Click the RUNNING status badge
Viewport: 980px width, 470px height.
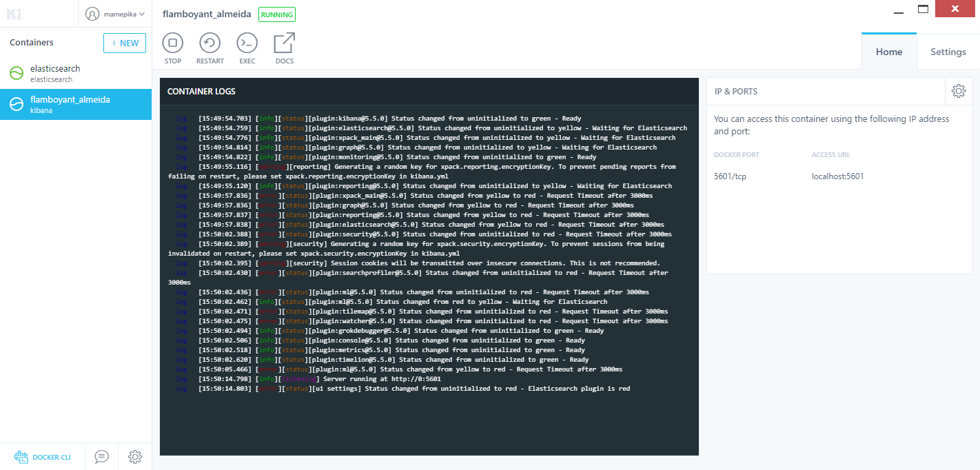(277, 14)
